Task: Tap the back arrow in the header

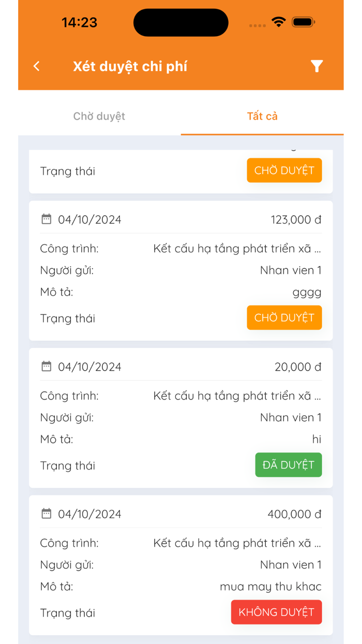Action: (x=36, y=66)
